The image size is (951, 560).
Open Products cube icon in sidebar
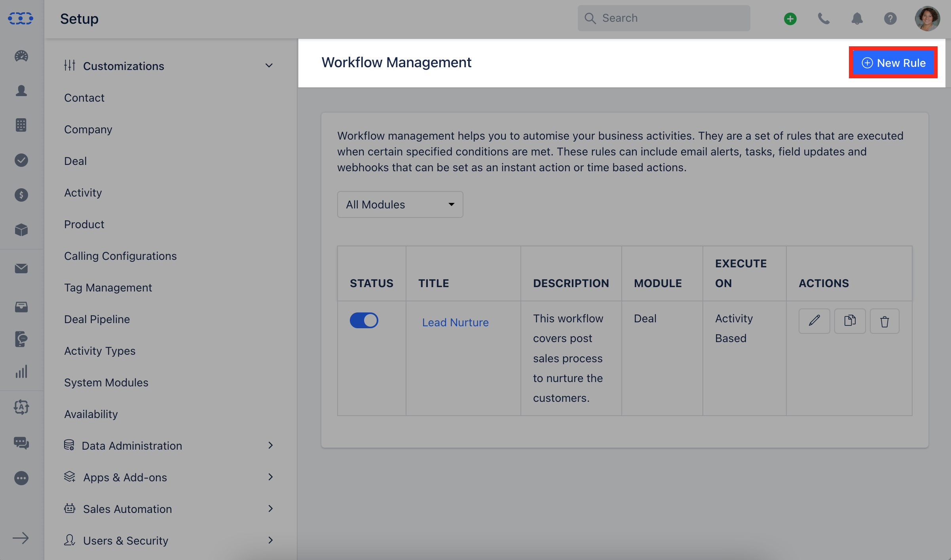click(x=21, y=229)
